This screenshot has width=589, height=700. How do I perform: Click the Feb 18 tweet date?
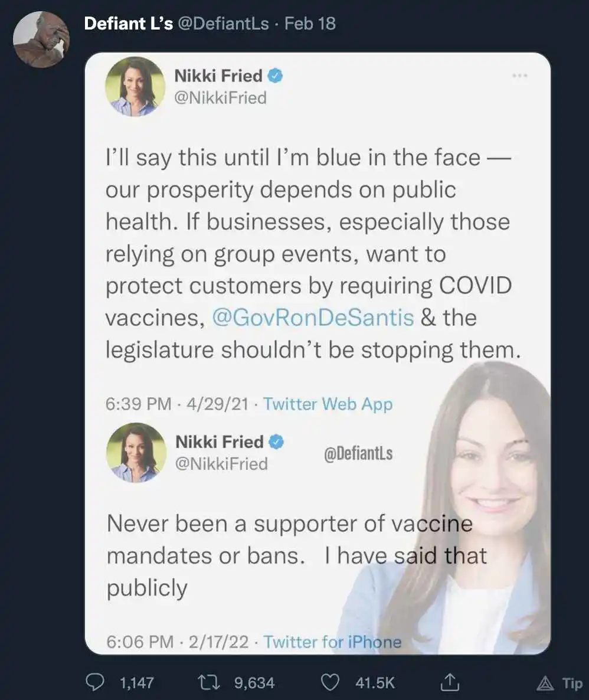[x=310, y=24]
